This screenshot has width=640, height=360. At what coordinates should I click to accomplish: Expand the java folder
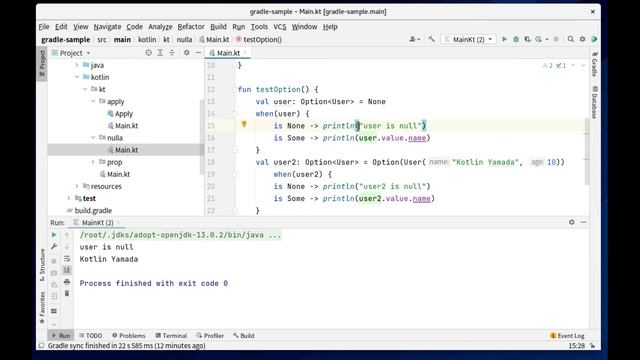(77, 65)
